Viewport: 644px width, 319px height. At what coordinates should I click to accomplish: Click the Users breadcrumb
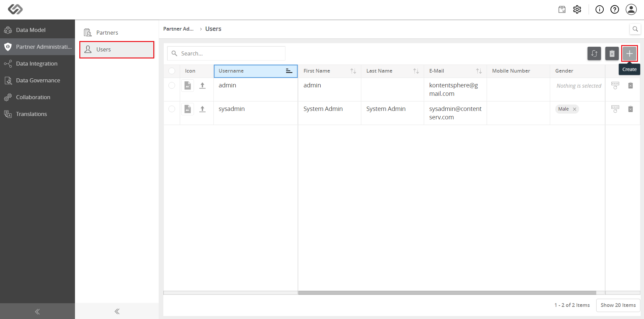click(213, 29)
